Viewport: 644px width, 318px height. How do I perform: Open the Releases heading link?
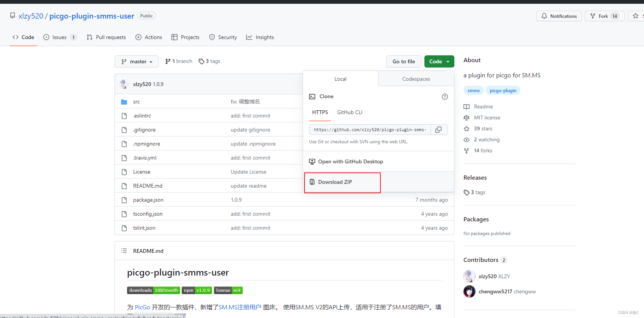[475, 178]
